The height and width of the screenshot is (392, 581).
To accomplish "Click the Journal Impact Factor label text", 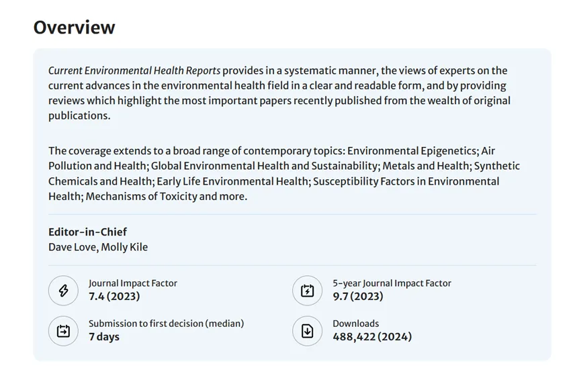I will click(132, 283).
